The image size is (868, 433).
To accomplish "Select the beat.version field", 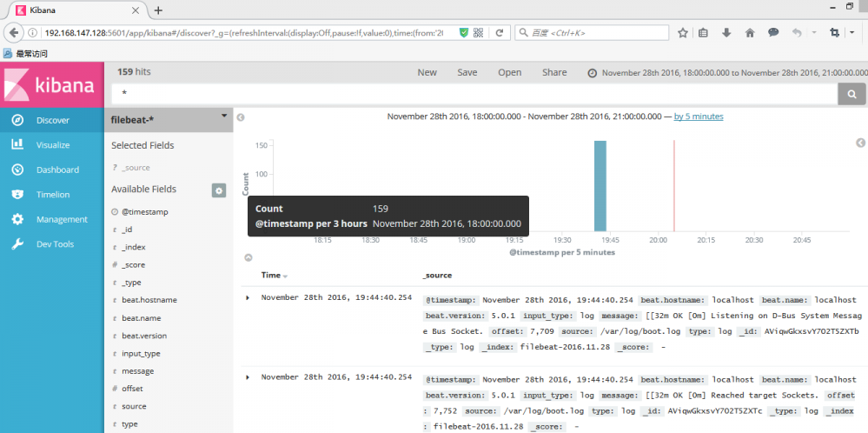I will coord(144,336).
